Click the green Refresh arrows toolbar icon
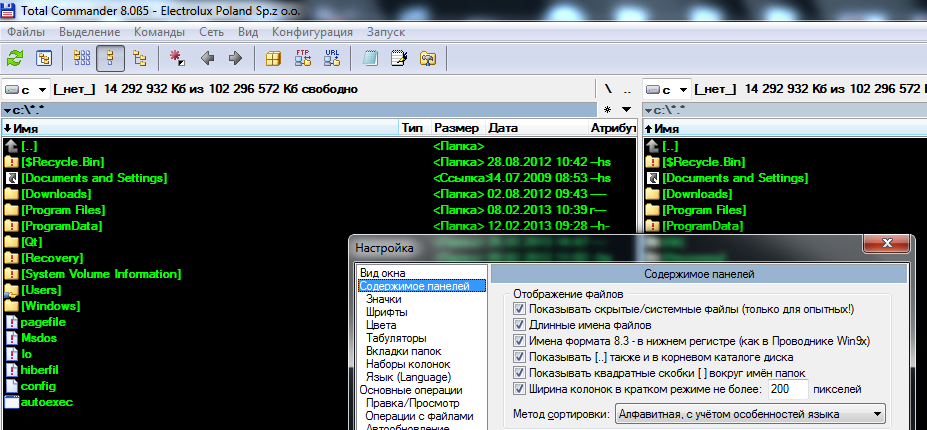 point(15,58)
